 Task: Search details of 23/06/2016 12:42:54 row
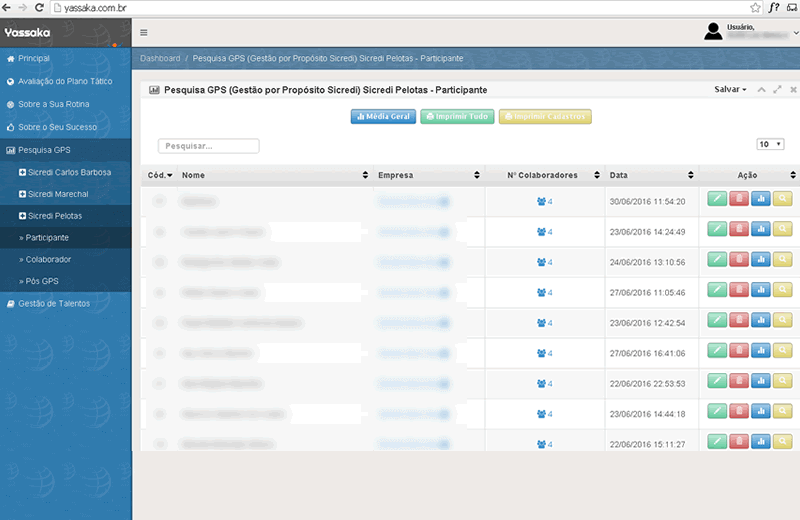[782, 320]
